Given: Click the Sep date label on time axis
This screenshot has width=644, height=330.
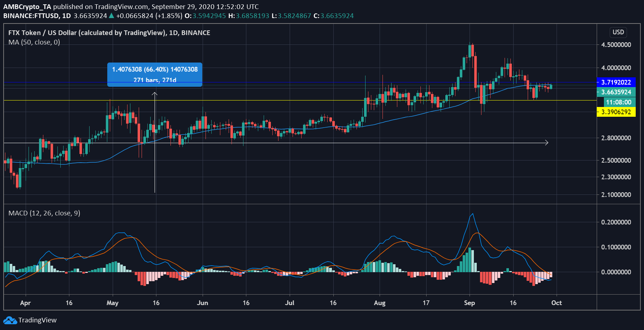Looking at the screenshot, I should click(x=469, y=303).
